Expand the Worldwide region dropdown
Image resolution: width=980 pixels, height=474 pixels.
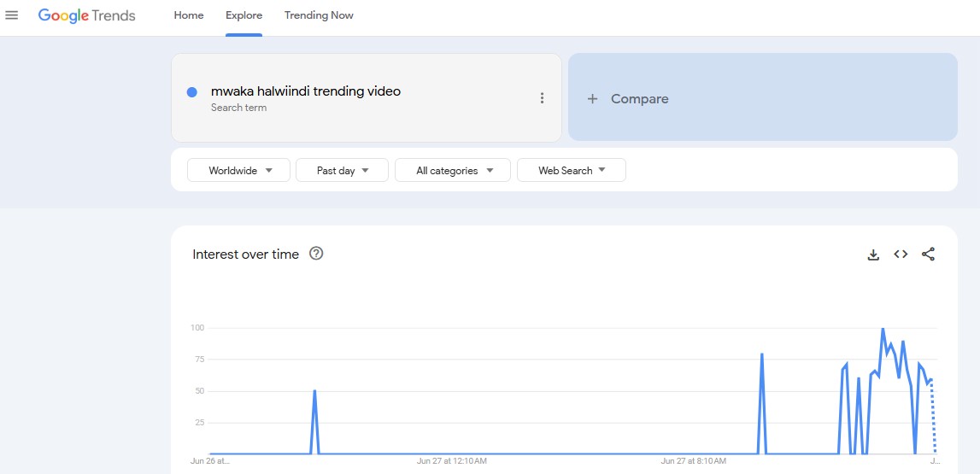[x=239, y=171]
